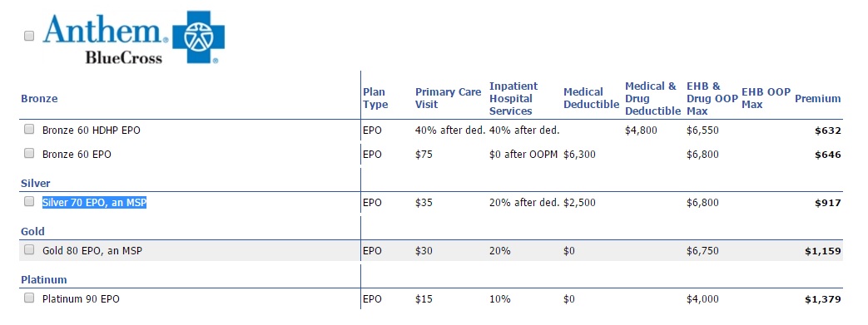Click the Medical Deductible column header
The width and height of the screenshot is (868, 325).
[x=591, y=98]
